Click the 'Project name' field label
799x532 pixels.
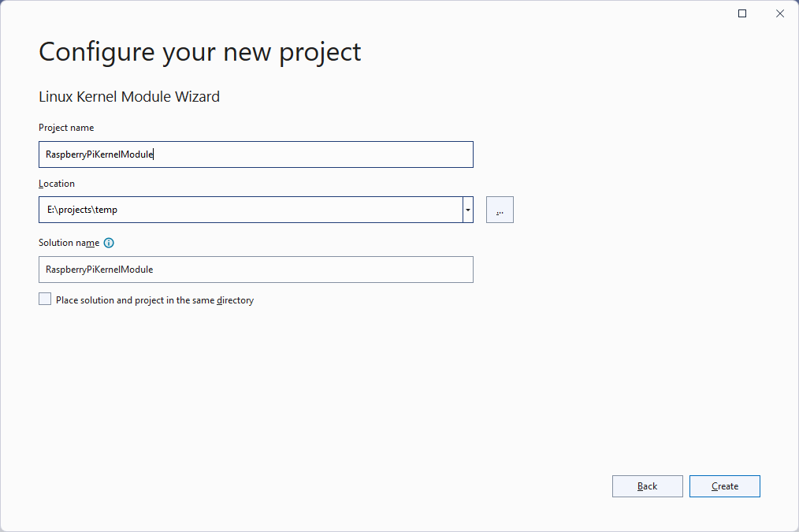point(66,128)
